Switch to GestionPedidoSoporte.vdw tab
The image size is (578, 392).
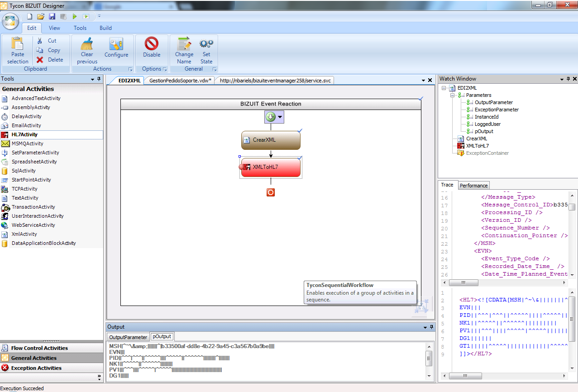[x=180, y=81]
